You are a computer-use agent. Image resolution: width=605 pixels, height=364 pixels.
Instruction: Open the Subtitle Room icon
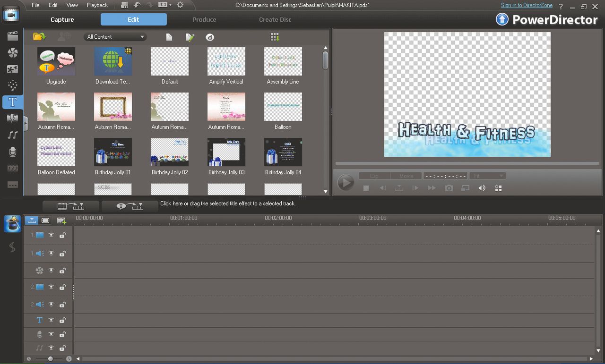[x=13, y=185]
